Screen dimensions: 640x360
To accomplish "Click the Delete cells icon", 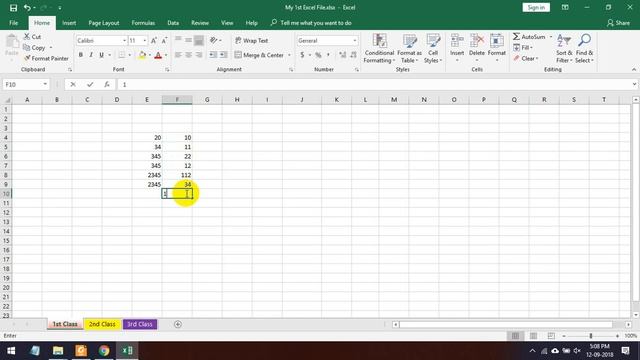I will [x=477, y=41].
